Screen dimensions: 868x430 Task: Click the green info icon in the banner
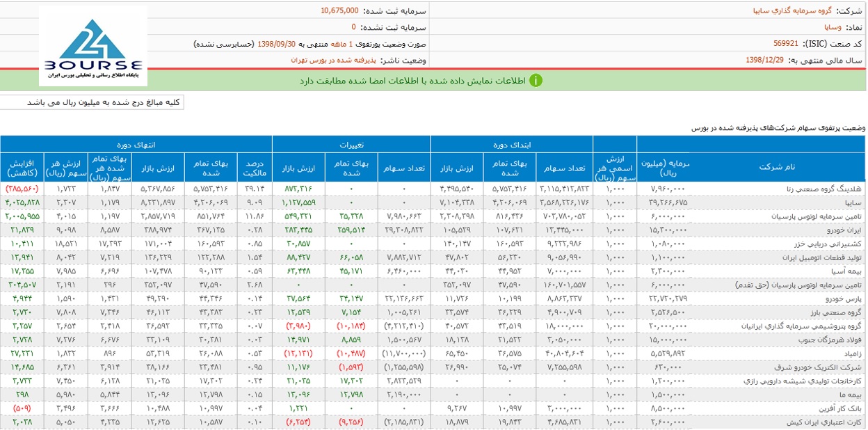coord(536,80)
